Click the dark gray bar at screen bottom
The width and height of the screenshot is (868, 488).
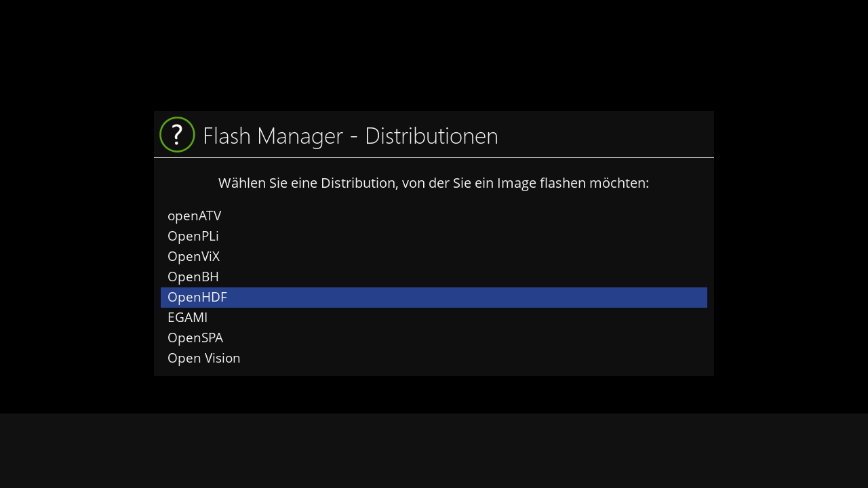tap(434, 451)
